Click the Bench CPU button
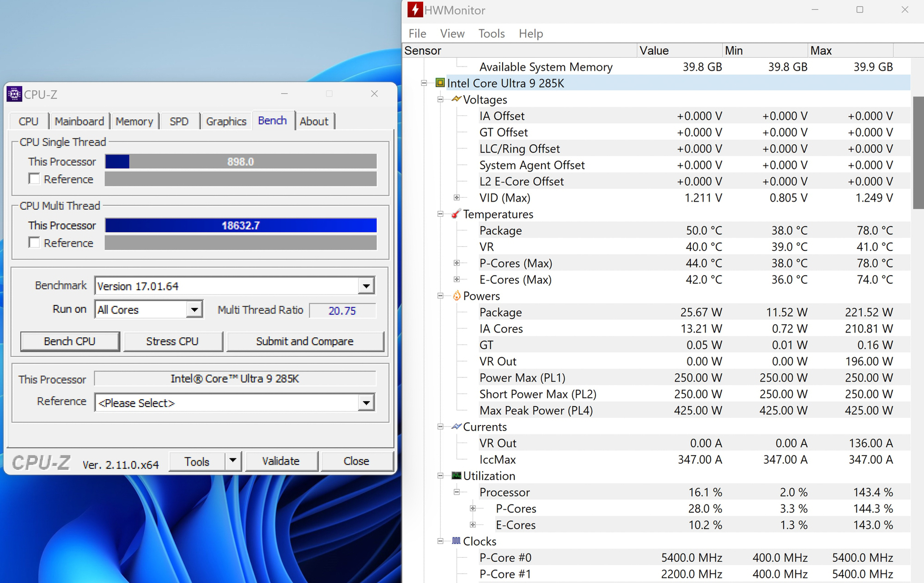Image resolution: width=924 pixels, height=583 pixels. click(x=70, y=341)
